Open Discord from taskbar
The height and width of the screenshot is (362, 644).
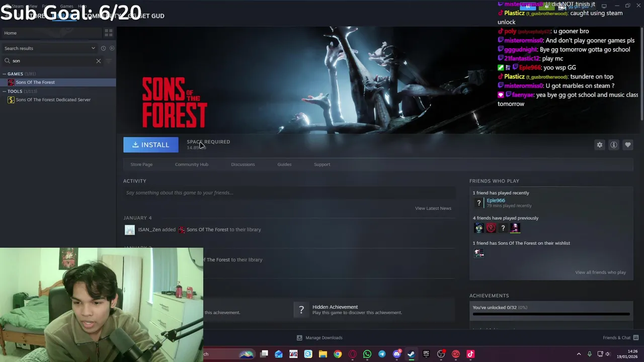pos(396,354)
